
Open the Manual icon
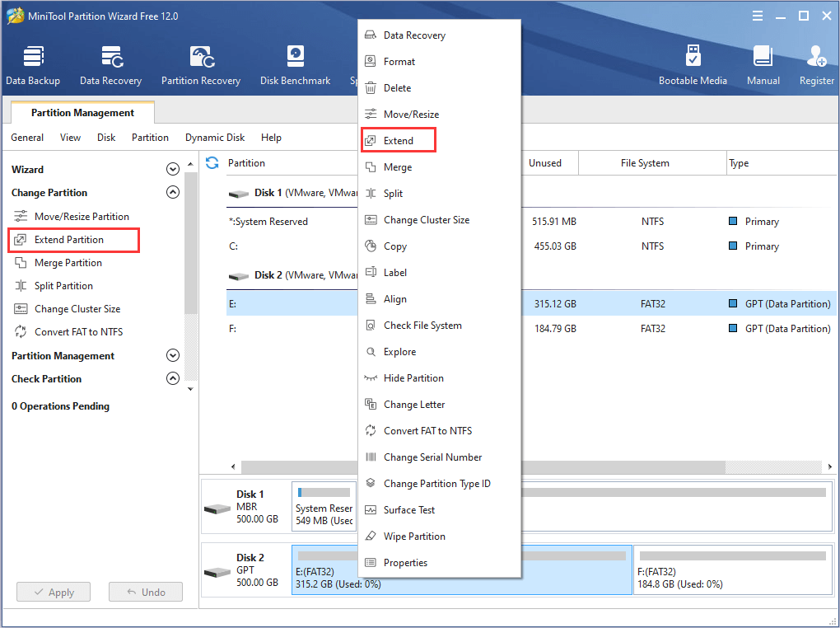[x=763, y=56]
